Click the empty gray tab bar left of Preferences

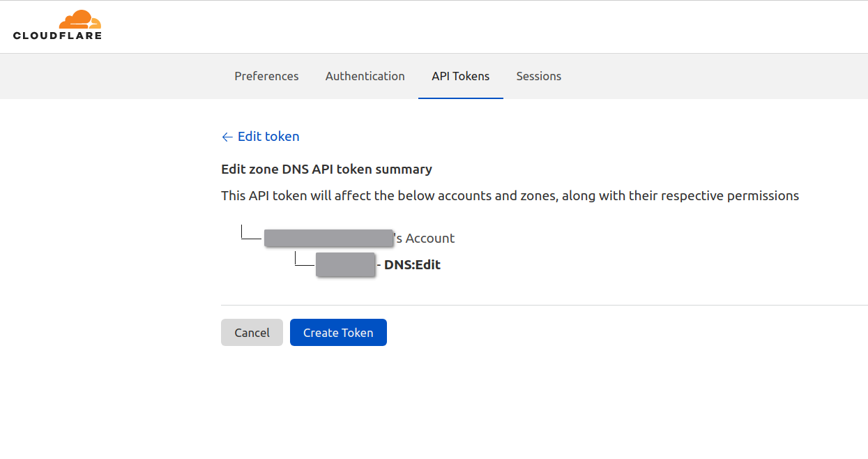click(x=112, y=76)
